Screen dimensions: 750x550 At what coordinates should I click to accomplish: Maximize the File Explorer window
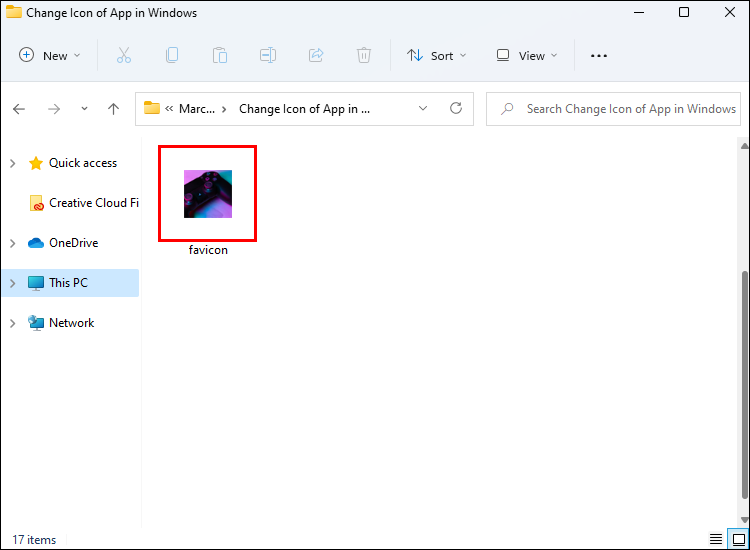(684, 12)
